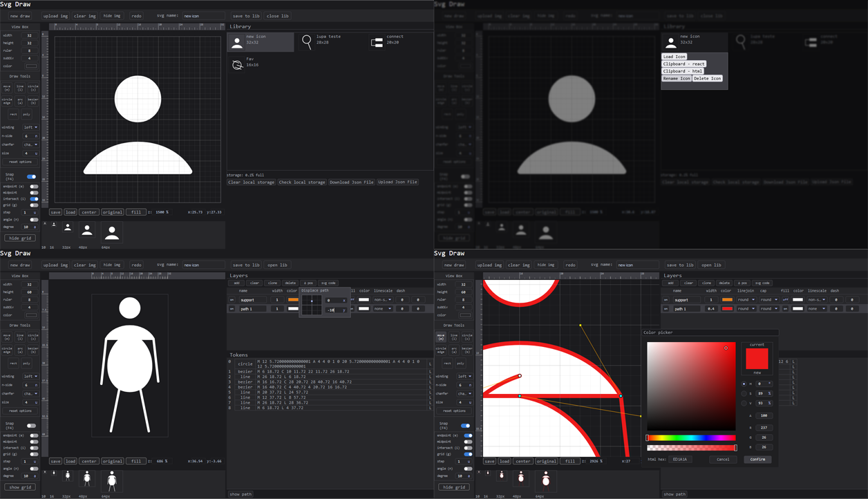Open the chamfer dropdown in the Library window
The image size is (868, 499).
(31, 144)
